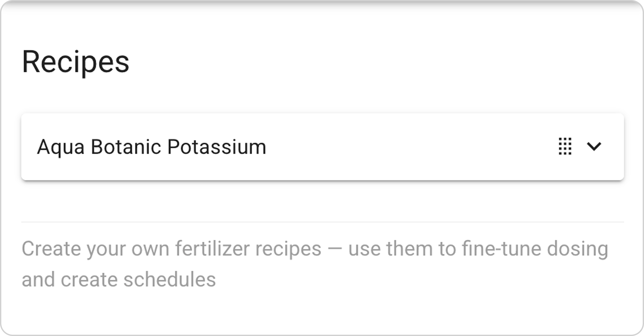Screen dimensions: 644x336
Task: Click the divider line below the recipe card
Action: pos(322,222)
